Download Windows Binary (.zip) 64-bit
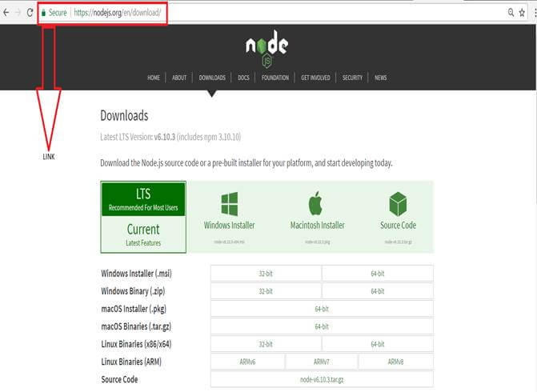537x392 pixels. pos(378,291)
